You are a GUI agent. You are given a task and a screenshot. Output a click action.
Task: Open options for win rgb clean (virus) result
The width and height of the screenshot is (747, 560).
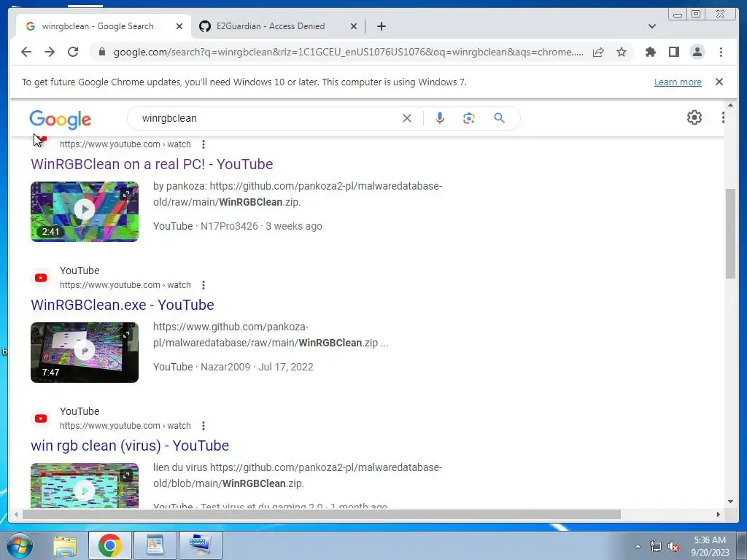[x=204, y=426]
